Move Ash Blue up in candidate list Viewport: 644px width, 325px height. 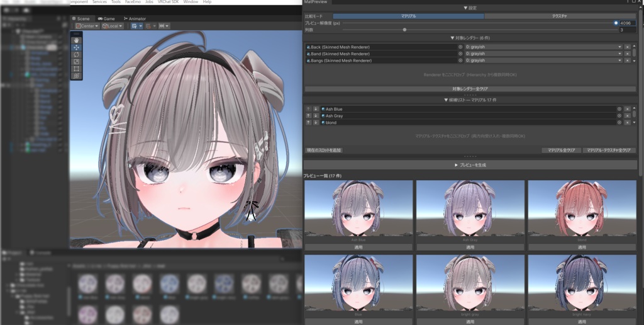(308, 109)
